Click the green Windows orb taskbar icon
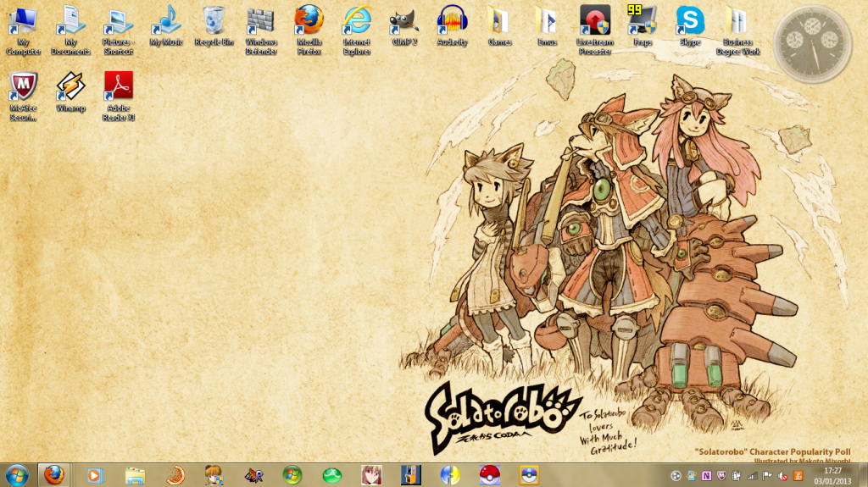This screenshot has height=487, width=868. coord(292,475)
